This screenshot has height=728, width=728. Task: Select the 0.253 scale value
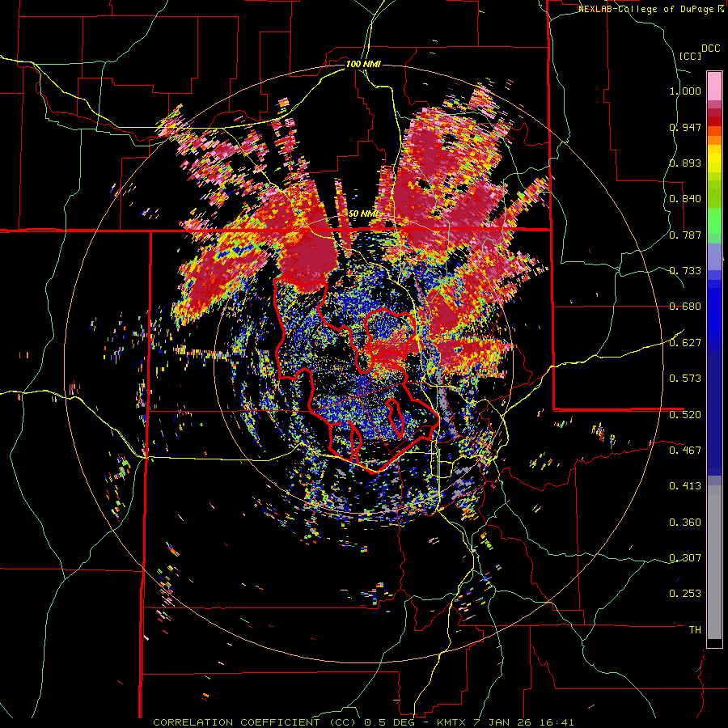(x=685, y=594)
